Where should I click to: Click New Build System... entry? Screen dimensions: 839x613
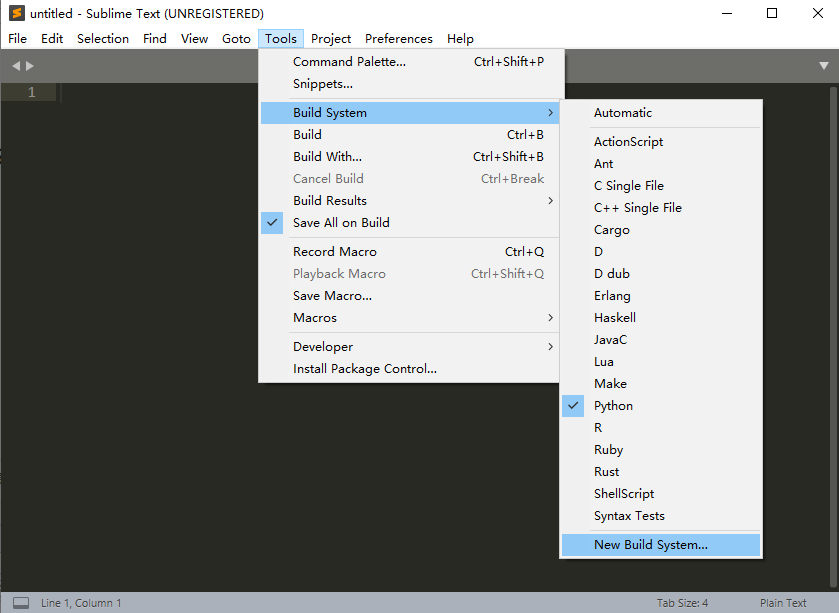click(x=661, y=545)
